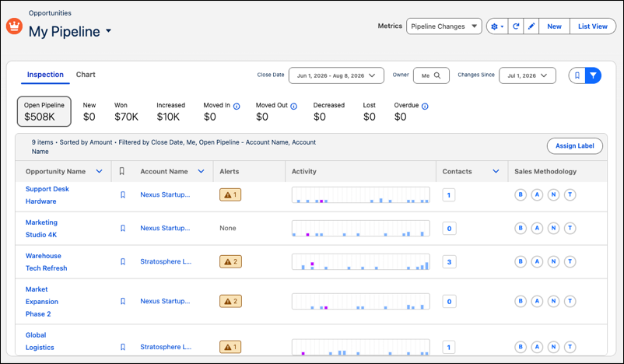Click the N badge for Marketing Studio 4K
This screenshot has height=364, width=624.
[553, 229]
